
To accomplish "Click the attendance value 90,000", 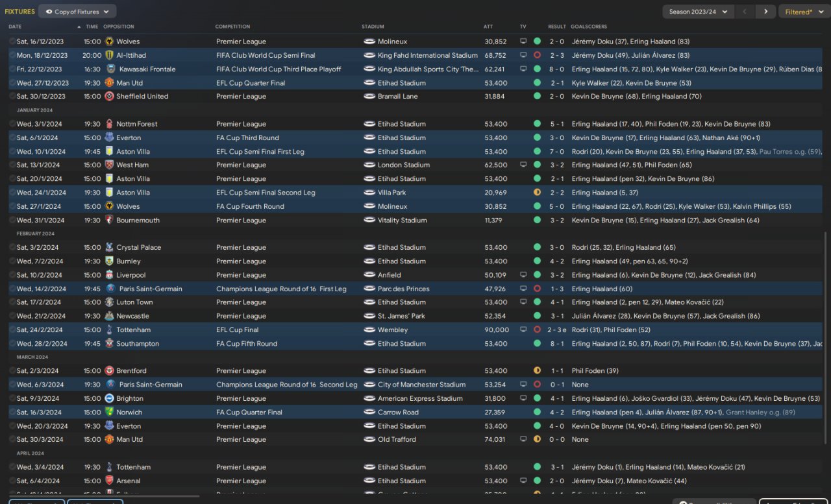I will (496, 330).
